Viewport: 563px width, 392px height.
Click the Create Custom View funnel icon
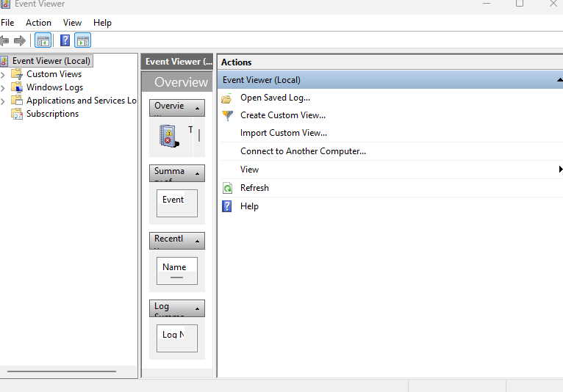click(x=227, y=115)
